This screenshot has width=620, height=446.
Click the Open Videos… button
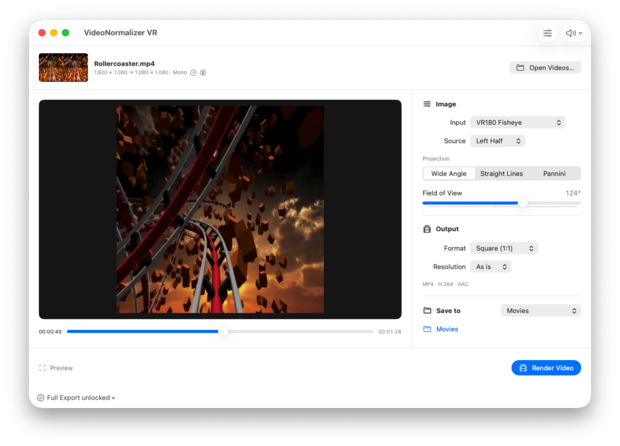pyautogui.click(x=545, y=68)
